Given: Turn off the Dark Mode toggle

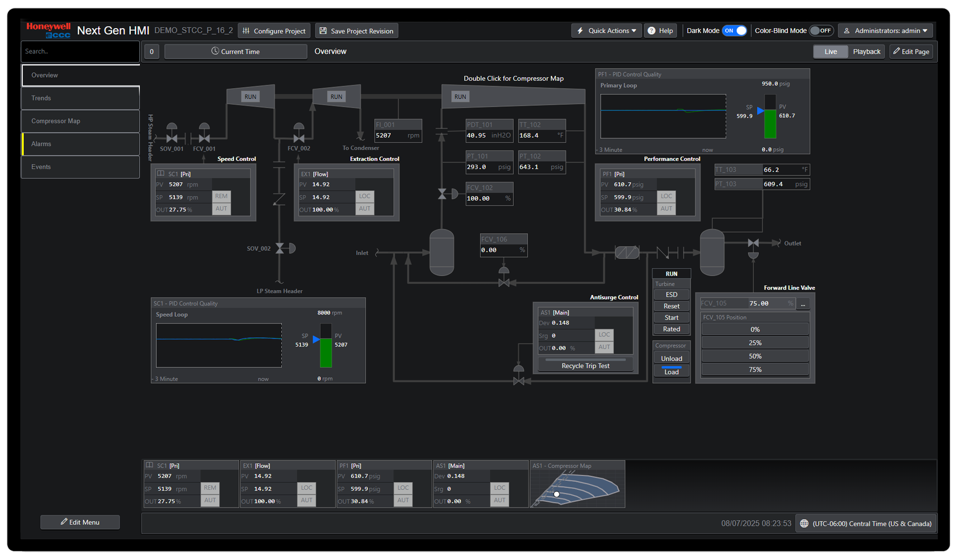Looking at the screenshot, I should click(x=735, y=30).
